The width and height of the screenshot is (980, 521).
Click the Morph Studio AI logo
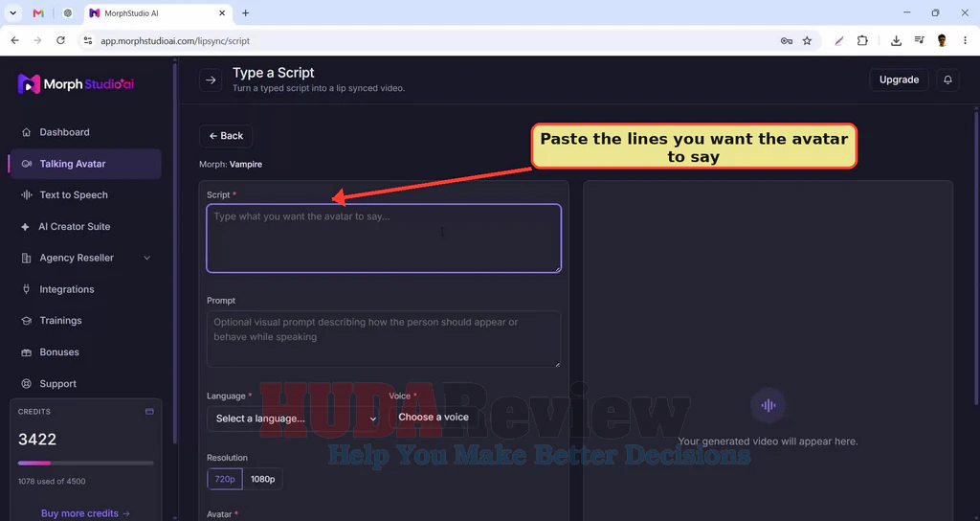coord(77,84)
